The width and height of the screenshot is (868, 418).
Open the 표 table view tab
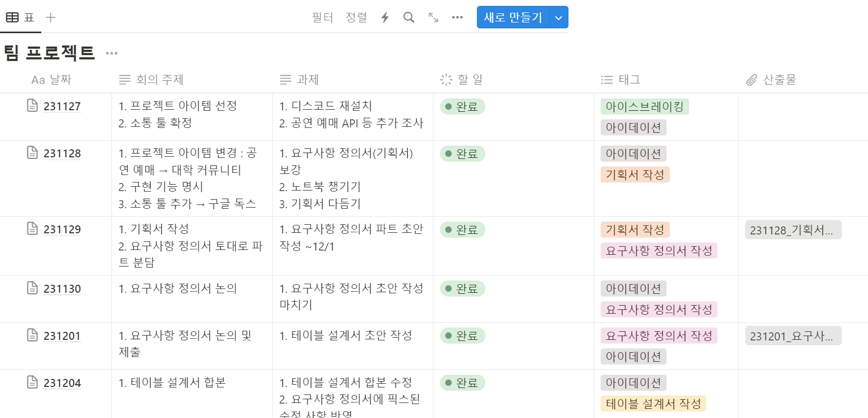coord(20,18)
